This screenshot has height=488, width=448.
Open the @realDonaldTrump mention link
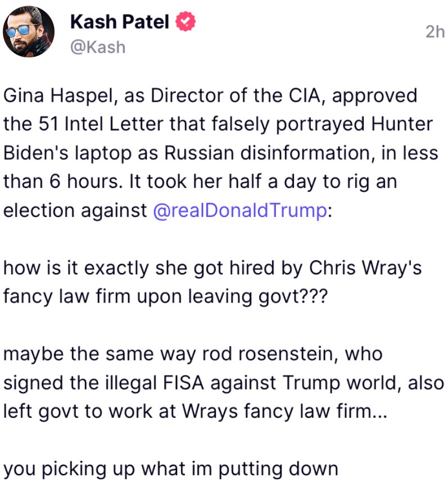pos(239,210)
